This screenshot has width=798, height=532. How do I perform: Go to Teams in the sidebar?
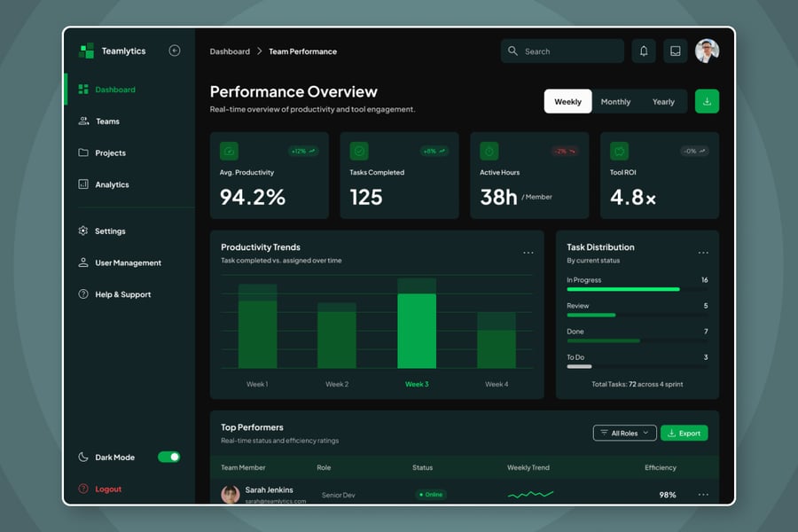point(107,121)
